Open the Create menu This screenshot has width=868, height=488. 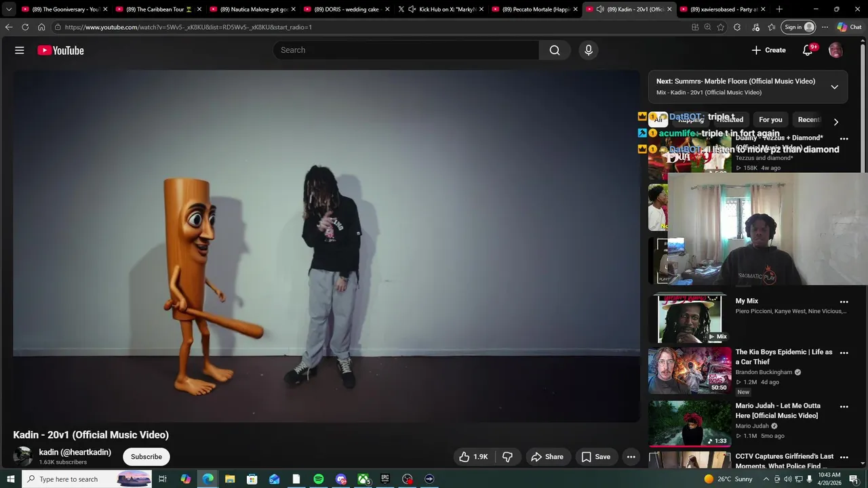[x=768, y=50]
